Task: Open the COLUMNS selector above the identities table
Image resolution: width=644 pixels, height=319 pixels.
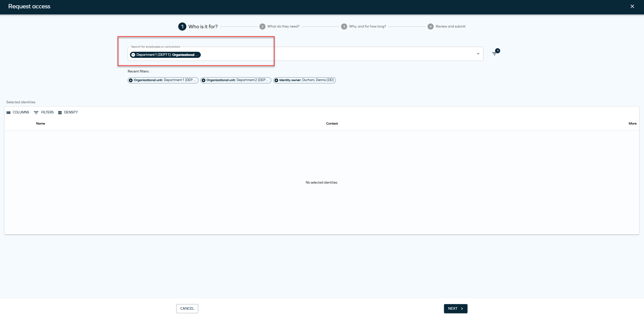Action: coord(18,112)
